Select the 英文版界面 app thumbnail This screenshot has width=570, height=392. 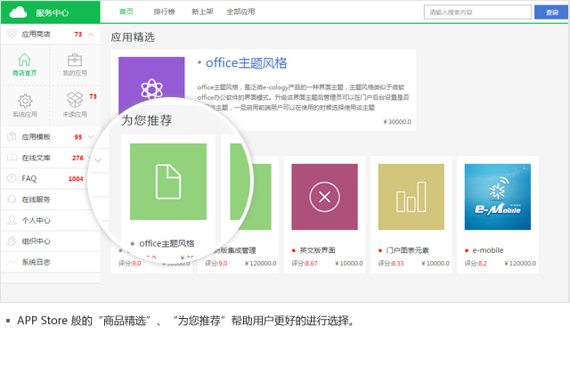pos(324,197)
